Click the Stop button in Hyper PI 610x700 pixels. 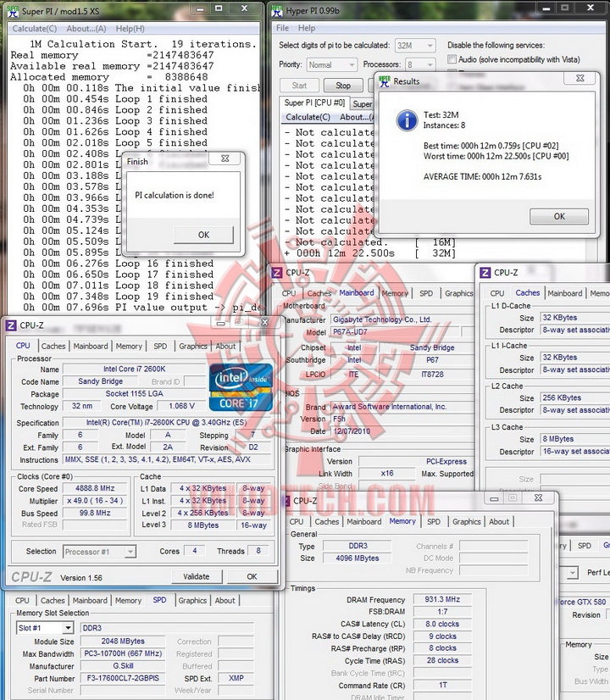point(343,86)
